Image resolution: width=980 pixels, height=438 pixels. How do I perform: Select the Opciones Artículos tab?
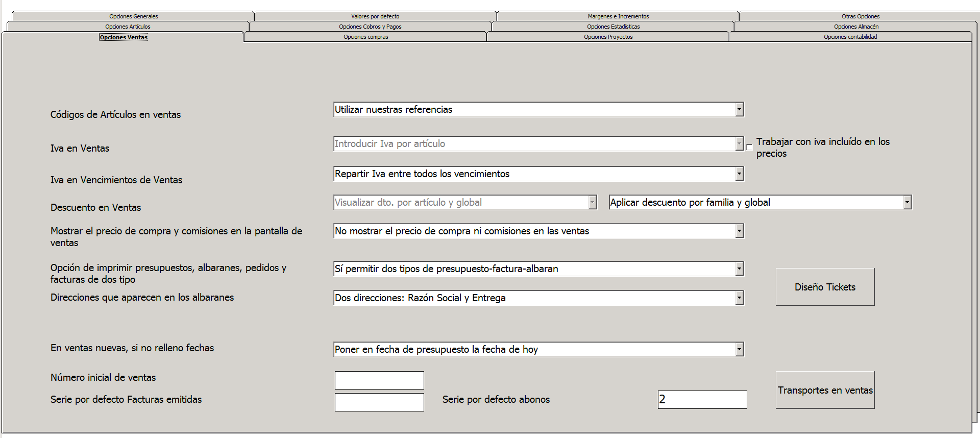point(128,27)
